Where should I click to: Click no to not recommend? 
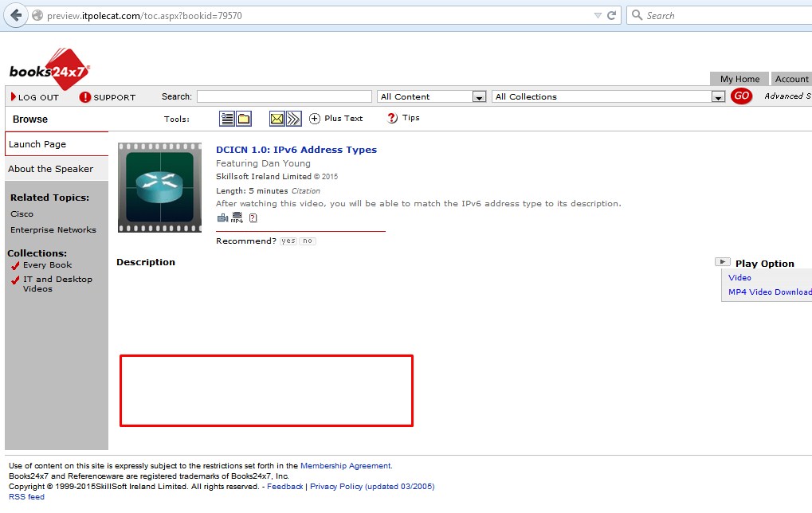308,241
